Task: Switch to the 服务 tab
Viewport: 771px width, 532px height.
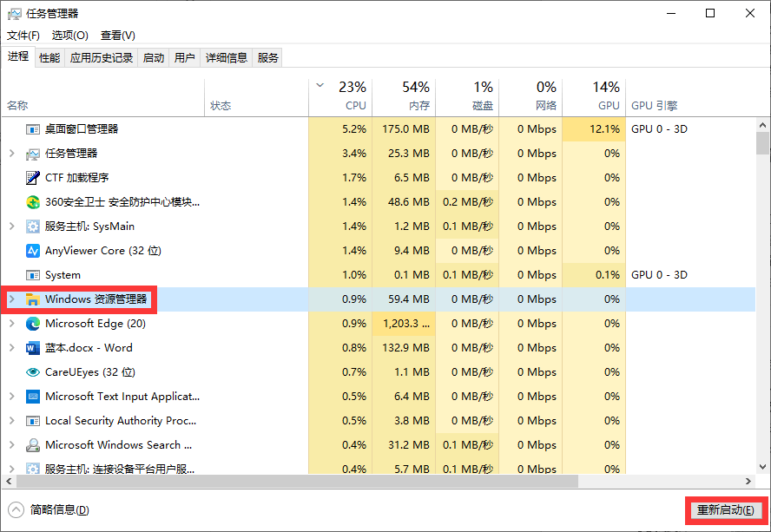Action: pyautogui.click(x=267, y=57)
